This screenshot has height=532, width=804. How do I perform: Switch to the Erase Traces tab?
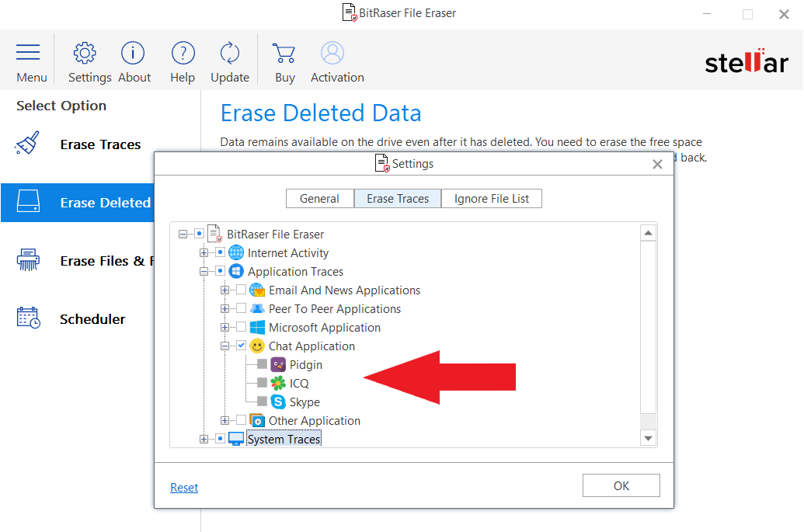click(x=398, y=199)
